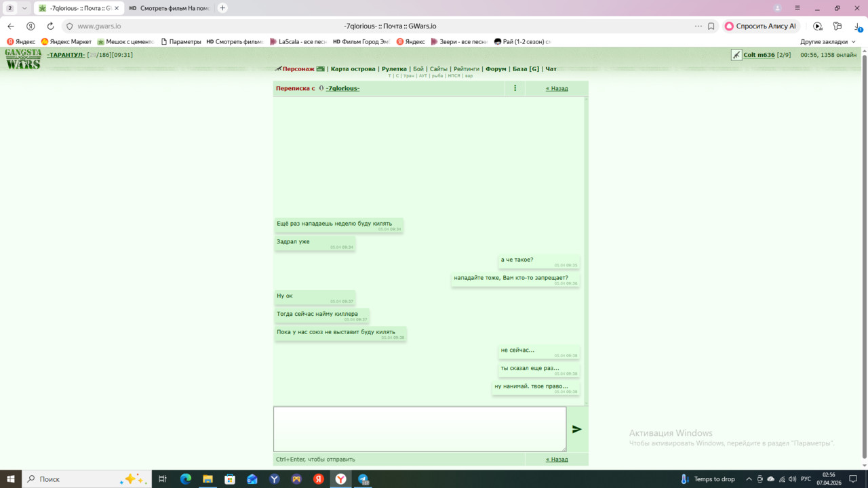Switch to the Смотреть фильм На помощь tab
This screenshot has width=868, height=488.
coord(170,8)
